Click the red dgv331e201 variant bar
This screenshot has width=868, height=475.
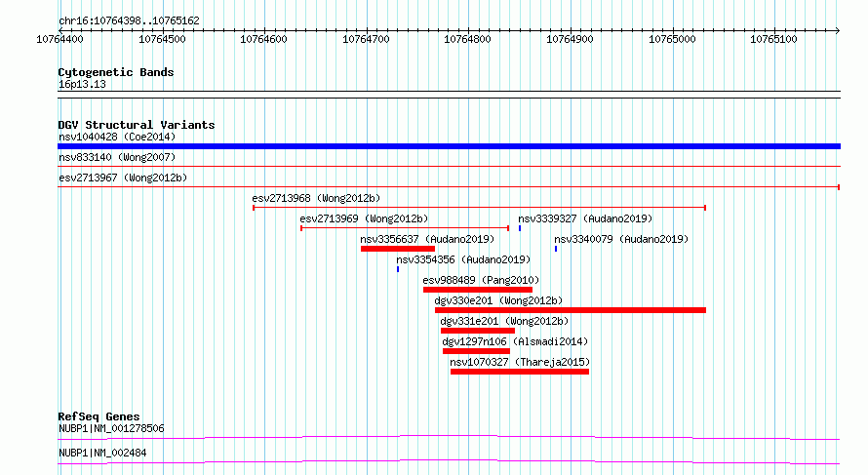pos(478,331)
